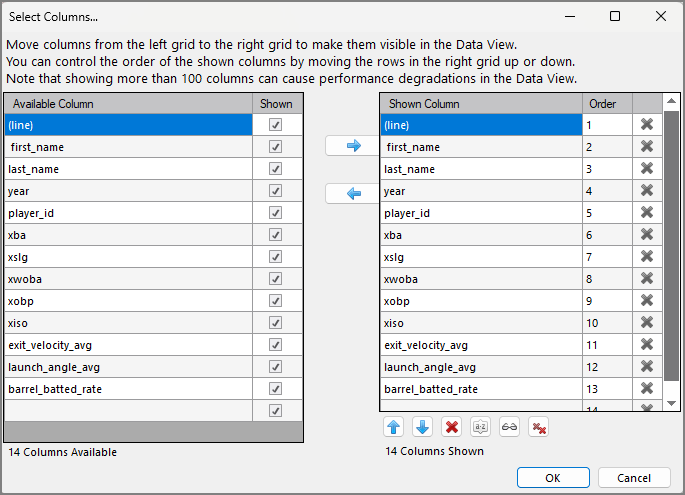
Task: Select last_name in Available Column list
Action: (128, 169)
